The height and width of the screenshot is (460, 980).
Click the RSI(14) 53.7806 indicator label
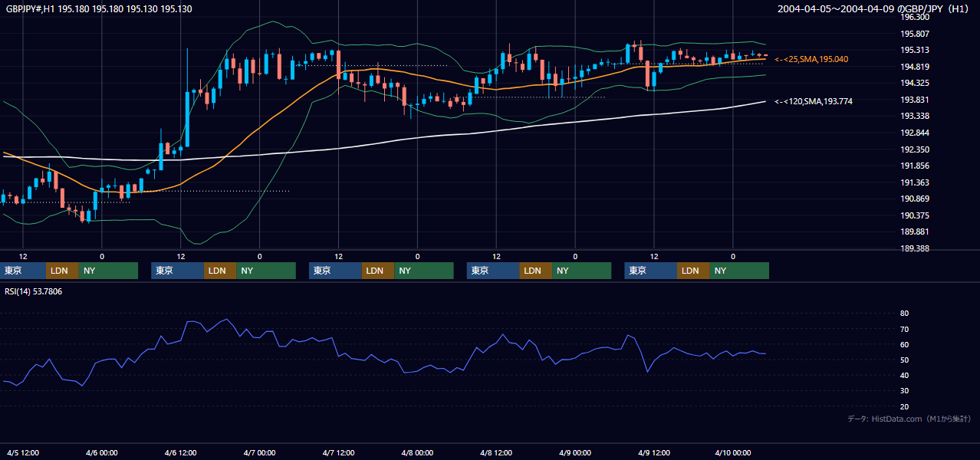34,291
